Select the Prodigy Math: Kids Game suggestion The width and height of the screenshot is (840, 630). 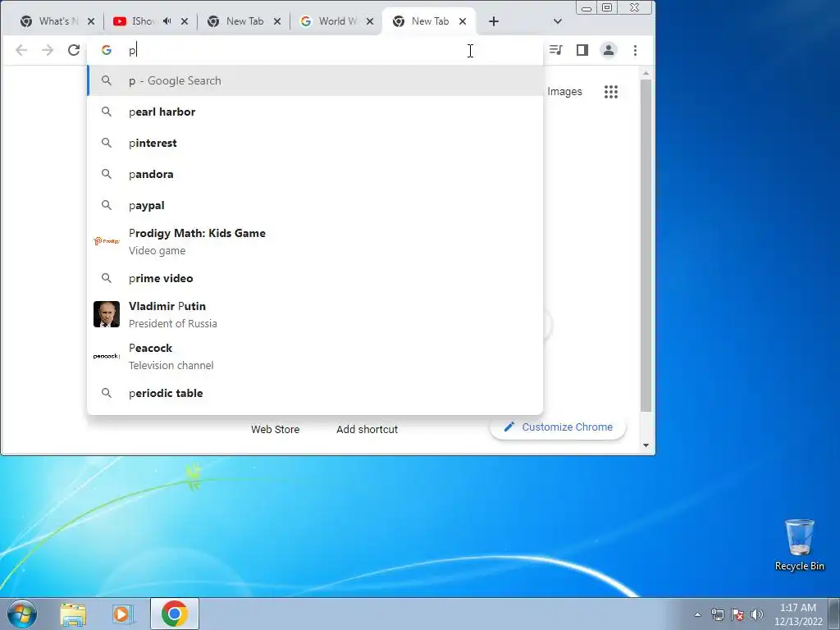pos(315,242)
